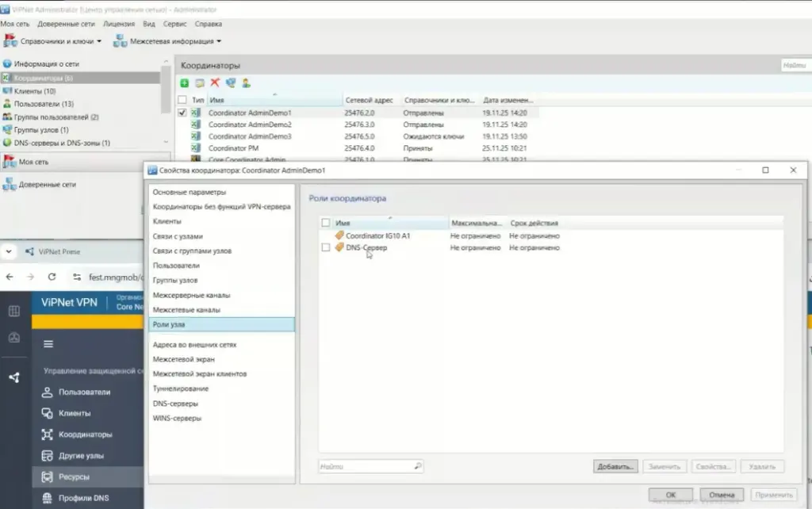Click the browser forward arrow
The image size is (812, 509).
pyautogui.click(x=31, y=277)
